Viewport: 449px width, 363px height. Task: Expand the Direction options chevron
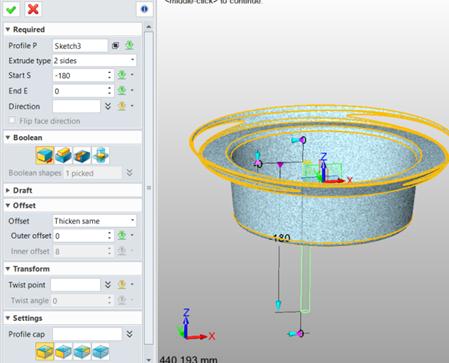(x=108, y=106)
